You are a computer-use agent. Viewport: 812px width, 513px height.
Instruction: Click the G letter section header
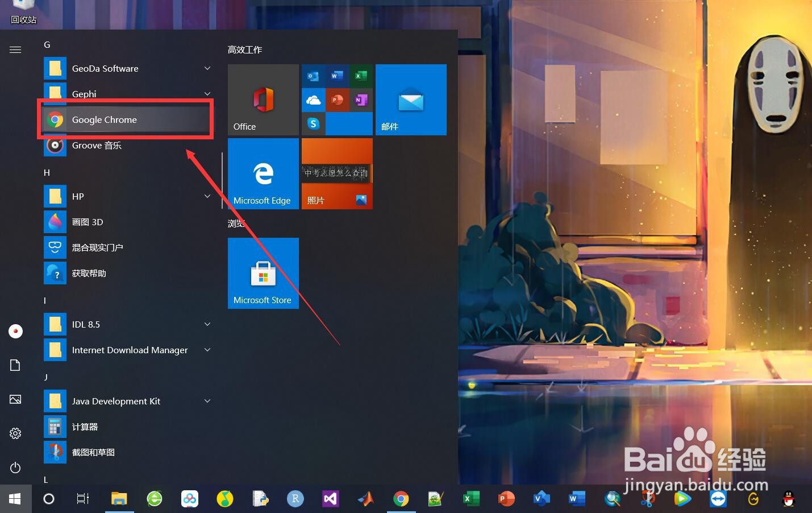47,44
